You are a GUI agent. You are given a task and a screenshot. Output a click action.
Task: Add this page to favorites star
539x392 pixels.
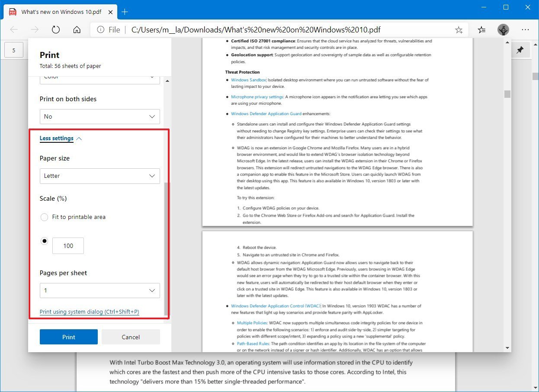pos(459,30)
